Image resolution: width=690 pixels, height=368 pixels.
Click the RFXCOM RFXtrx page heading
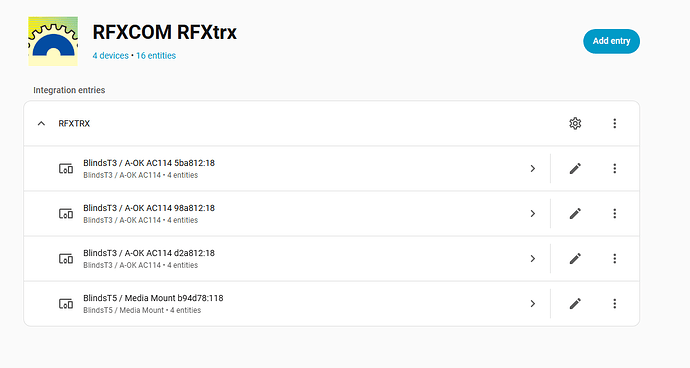[x=165, y=32]
